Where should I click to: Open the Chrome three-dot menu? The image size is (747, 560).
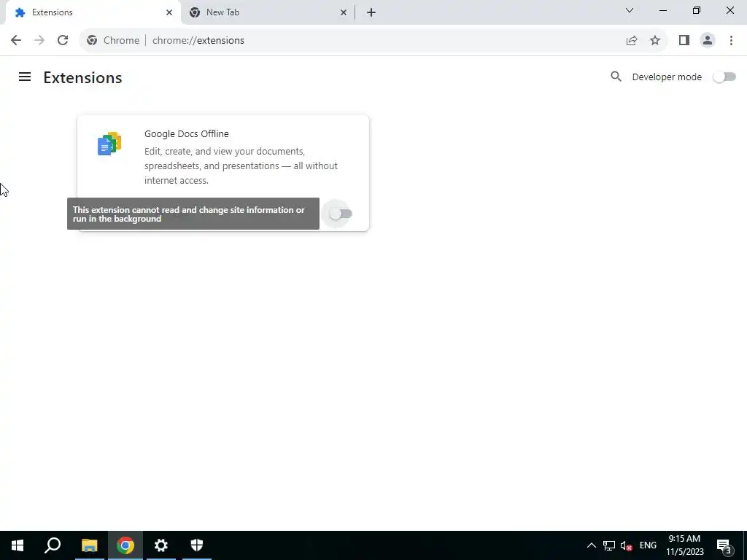point(731,41)
